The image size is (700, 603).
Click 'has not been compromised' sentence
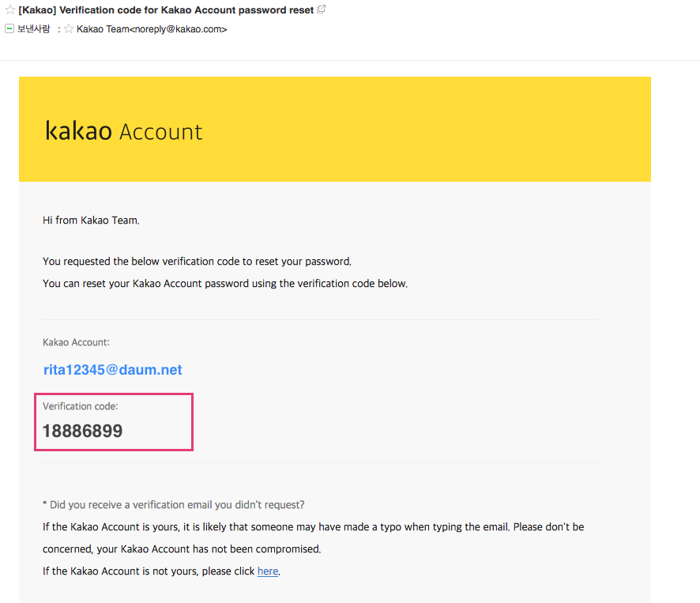tap(182, 548)
